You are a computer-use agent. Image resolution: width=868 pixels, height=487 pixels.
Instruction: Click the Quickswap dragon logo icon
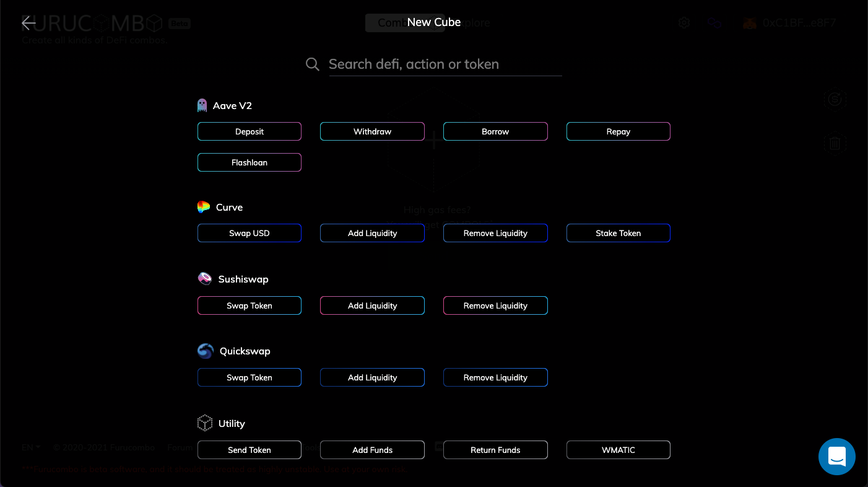pos(206,351)
